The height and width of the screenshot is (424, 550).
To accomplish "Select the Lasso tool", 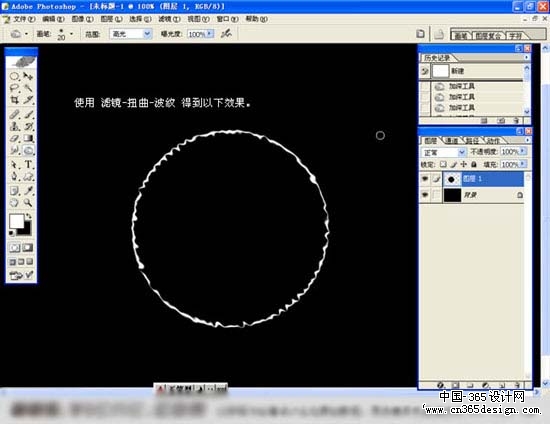I will point(14,88).
